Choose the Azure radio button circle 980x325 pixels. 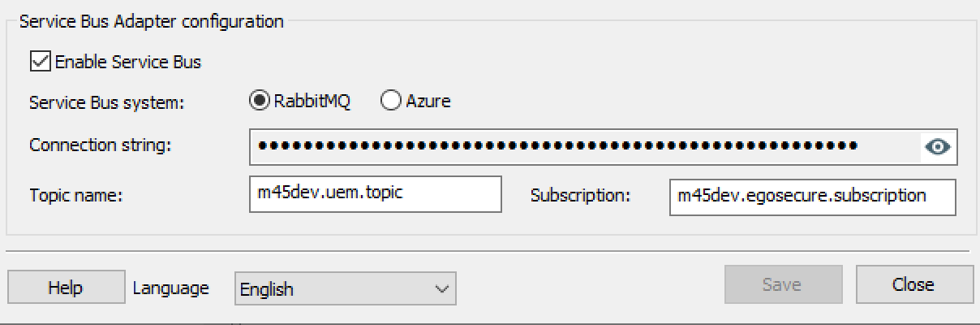pyautogui.click(x=391, y=101)
